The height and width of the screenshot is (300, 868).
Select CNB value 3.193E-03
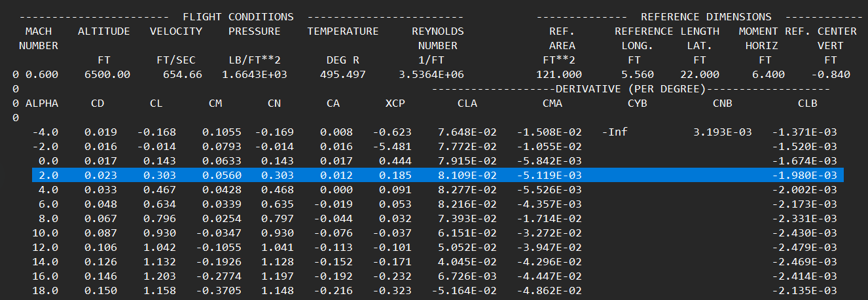point(723,132)
